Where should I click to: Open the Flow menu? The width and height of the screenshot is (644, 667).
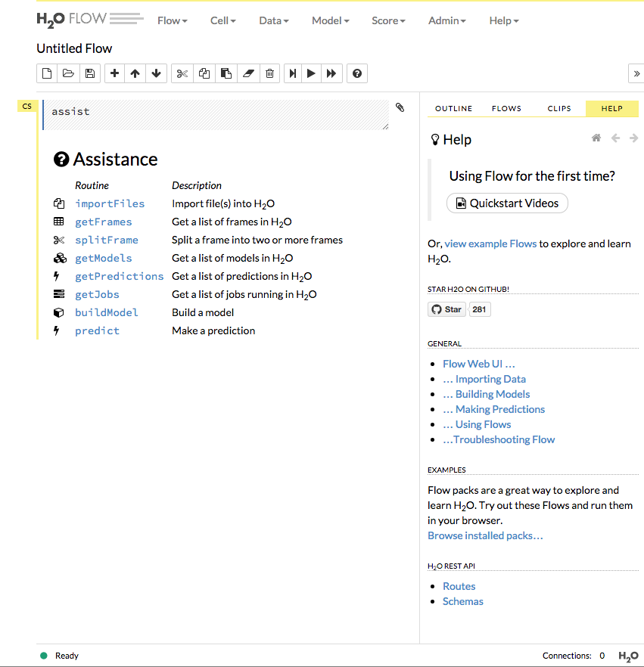pos(173,21)
